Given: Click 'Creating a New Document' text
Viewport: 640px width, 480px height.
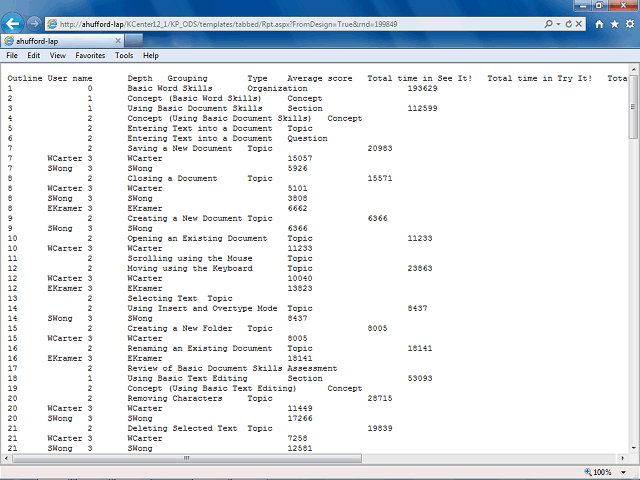Looking at the screenshot, I should (x=185, y=218).
